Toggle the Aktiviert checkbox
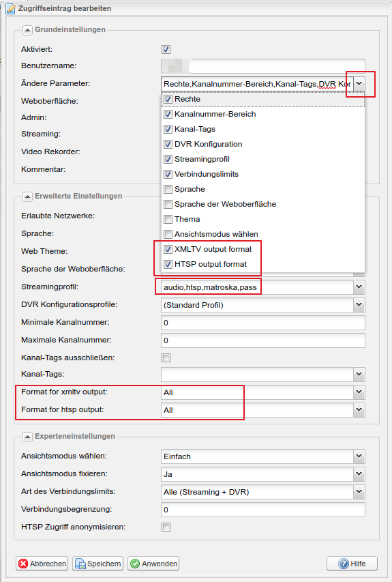This screenshot has height=582, width=392. pos(166,49)
